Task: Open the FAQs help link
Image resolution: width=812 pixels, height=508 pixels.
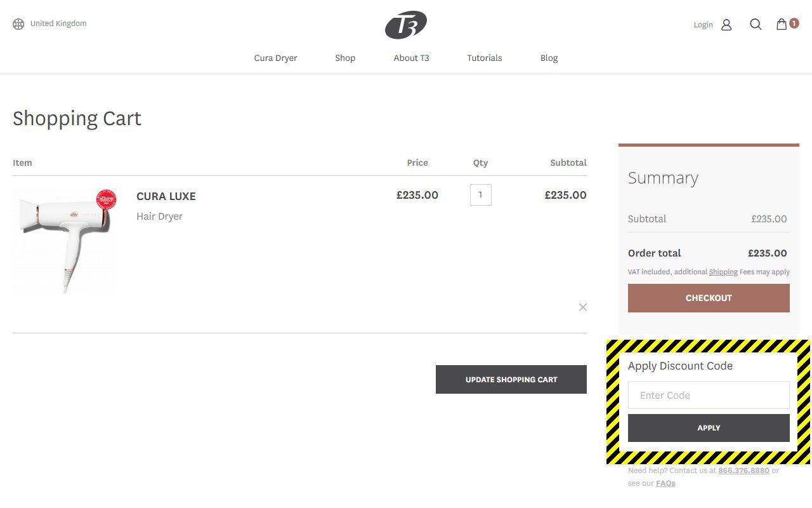Action: click(665, 483)
